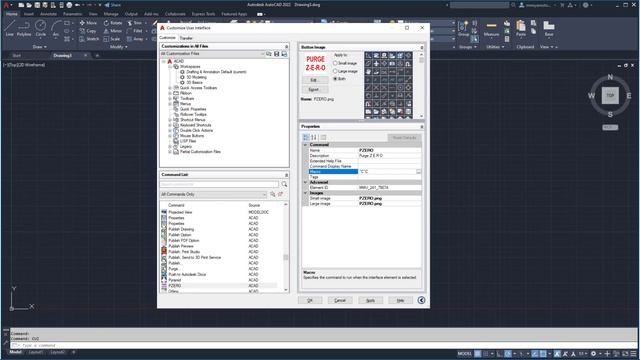Select the Circle tool
Screen dimensions: 640x360
[x=40, y=28]
